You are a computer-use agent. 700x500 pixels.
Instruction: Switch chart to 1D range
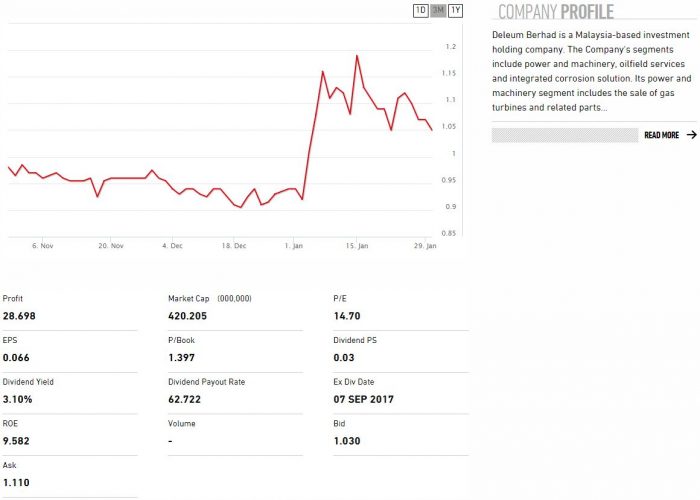point(420,11)
